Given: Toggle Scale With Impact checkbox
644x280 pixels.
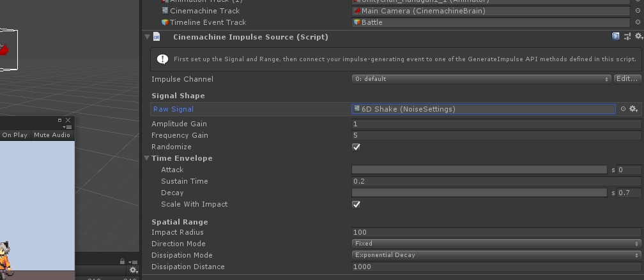Looking at the screenshot, I should (x=356, y=204).
